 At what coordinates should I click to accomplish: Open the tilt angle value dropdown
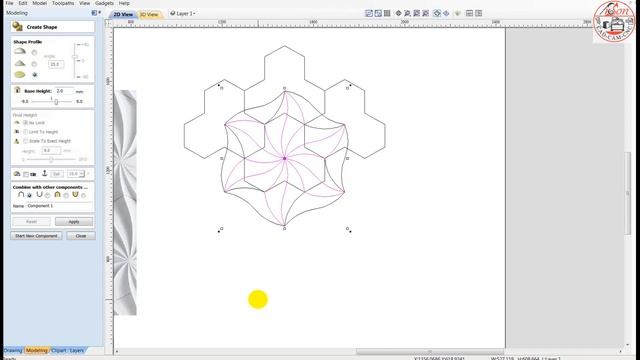(x=82, y=174)
